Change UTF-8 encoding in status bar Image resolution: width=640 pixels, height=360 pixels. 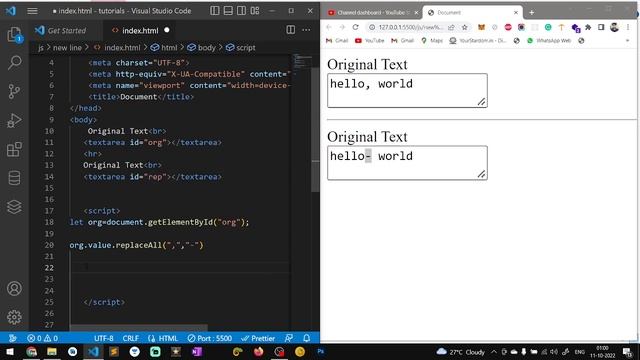pos(104,338)
